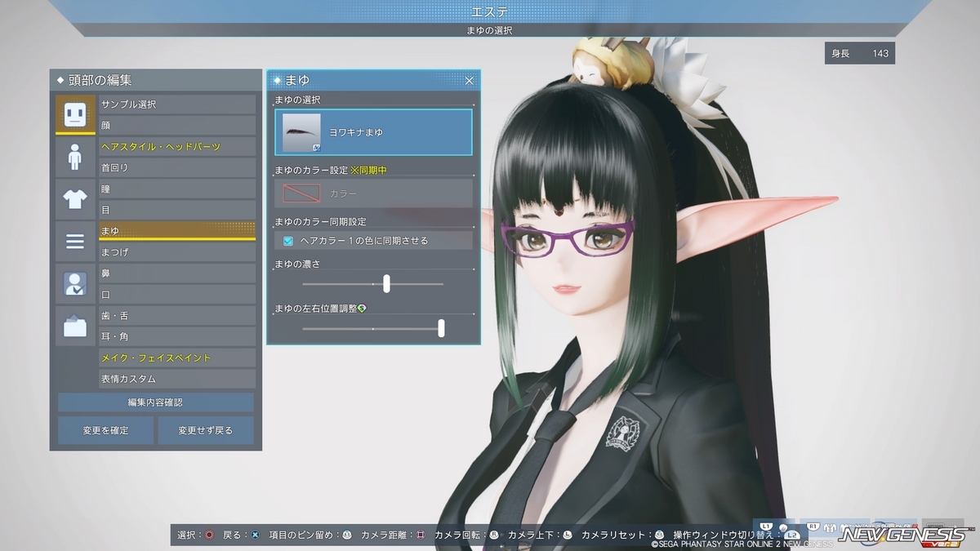Select 口 menu entry
This screenshot has width=980, height=551.
point(177,294)
